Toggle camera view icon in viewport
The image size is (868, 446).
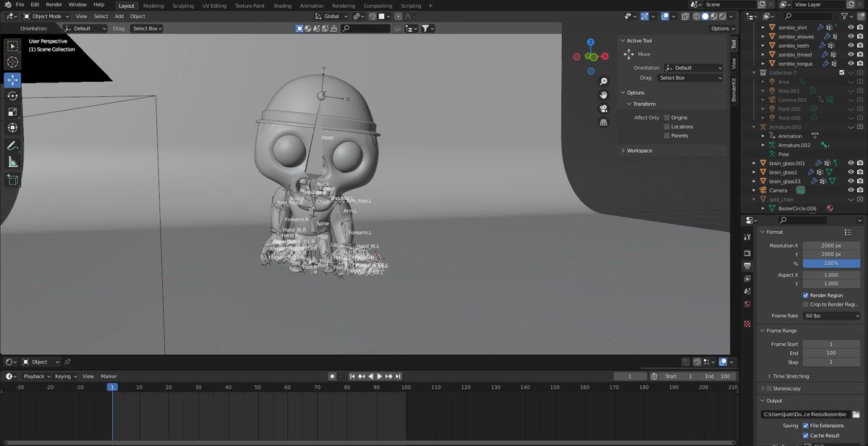point(604,109)
